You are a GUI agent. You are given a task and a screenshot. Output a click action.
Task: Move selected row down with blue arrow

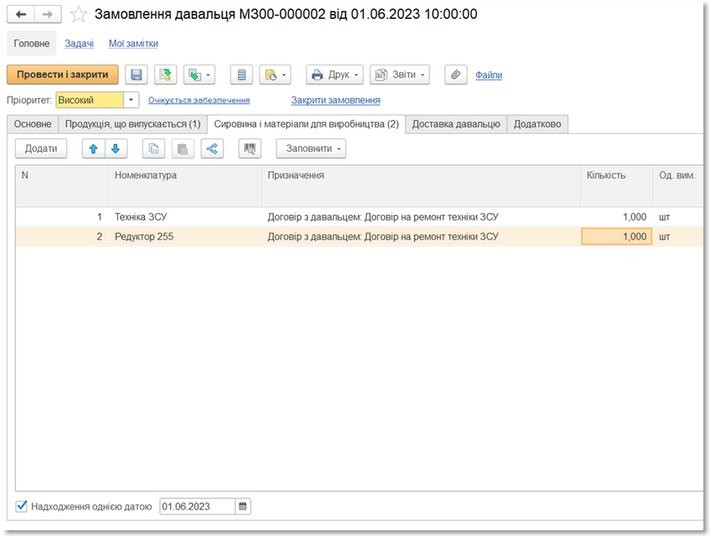click(x=116, y=149)
